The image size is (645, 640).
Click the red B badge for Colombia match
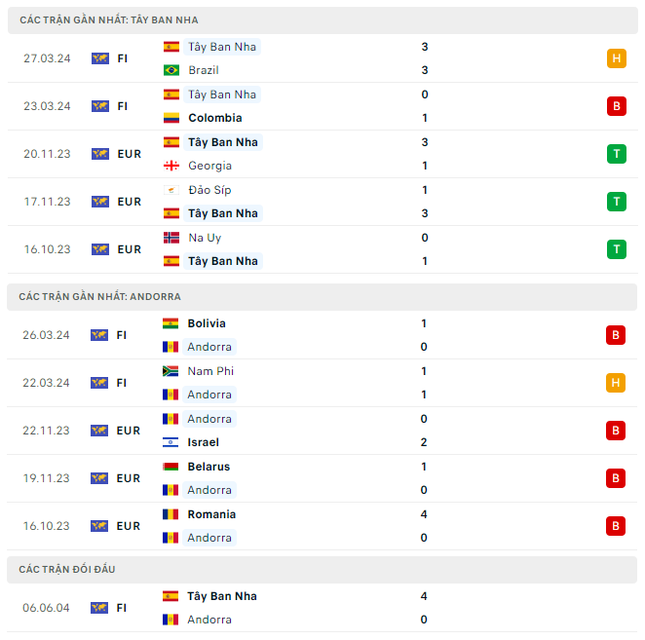(616, 106)
